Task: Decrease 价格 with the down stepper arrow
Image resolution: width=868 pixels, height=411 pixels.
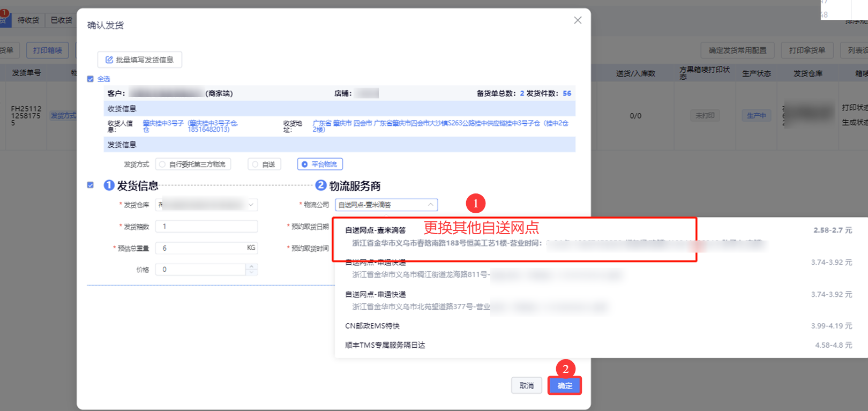Action: coord(252,272)
